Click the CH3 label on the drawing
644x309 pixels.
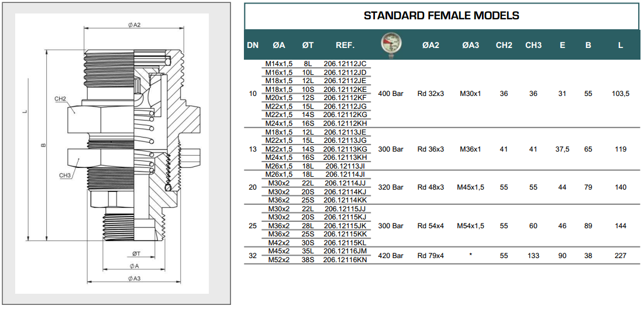pos(64,175)
